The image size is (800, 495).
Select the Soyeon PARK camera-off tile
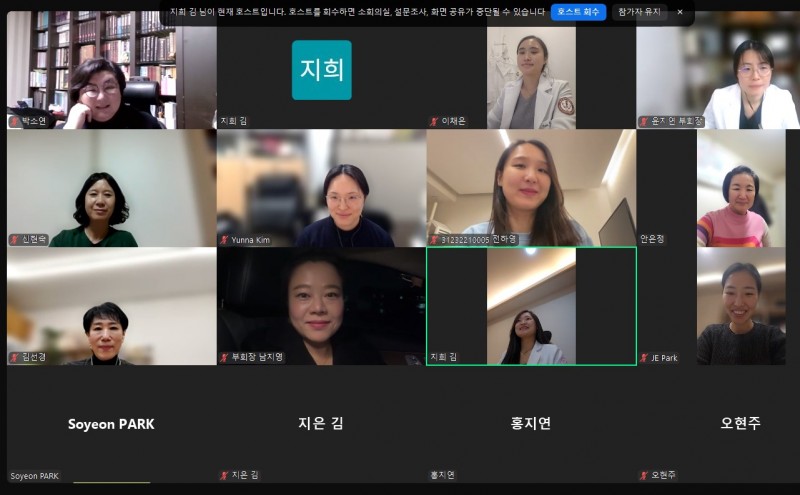pyautogui.click(x=111, y=423)
